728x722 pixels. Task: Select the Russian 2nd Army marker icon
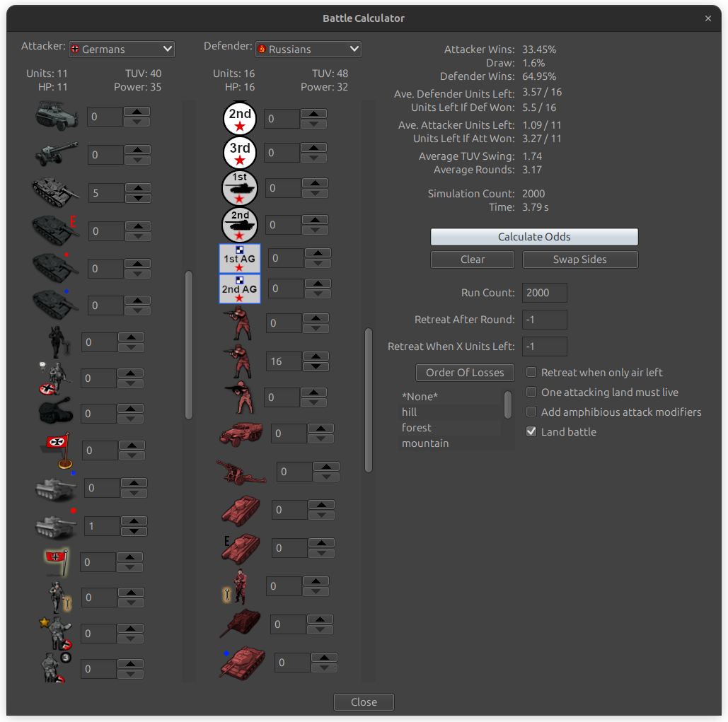click(239, 119)
